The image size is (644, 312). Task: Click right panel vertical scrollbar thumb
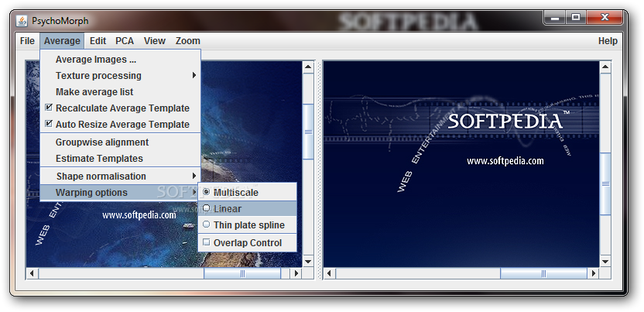pos(605,184)
